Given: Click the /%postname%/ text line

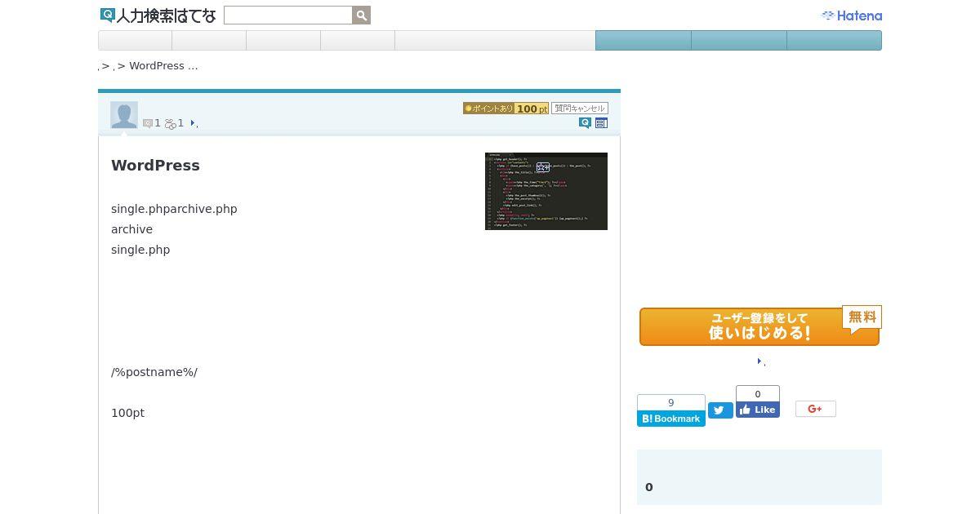Looking at the screenshot, I should (154, 372).
